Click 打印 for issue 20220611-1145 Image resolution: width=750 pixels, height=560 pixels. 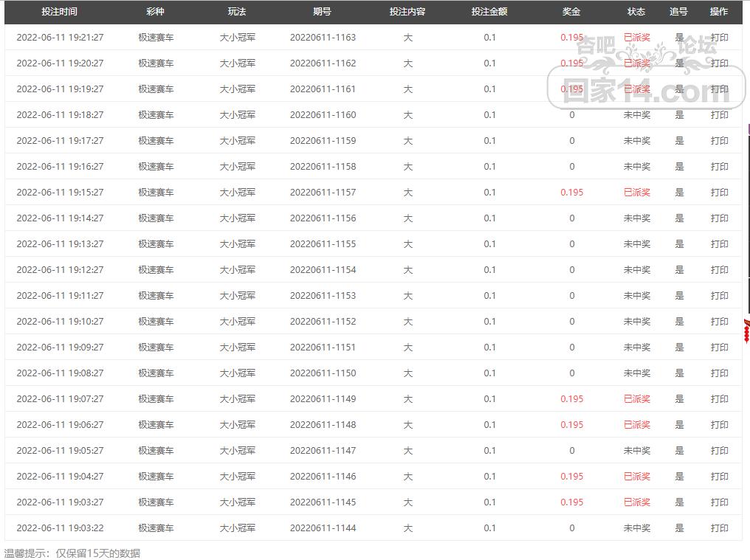tap(720, 502)
